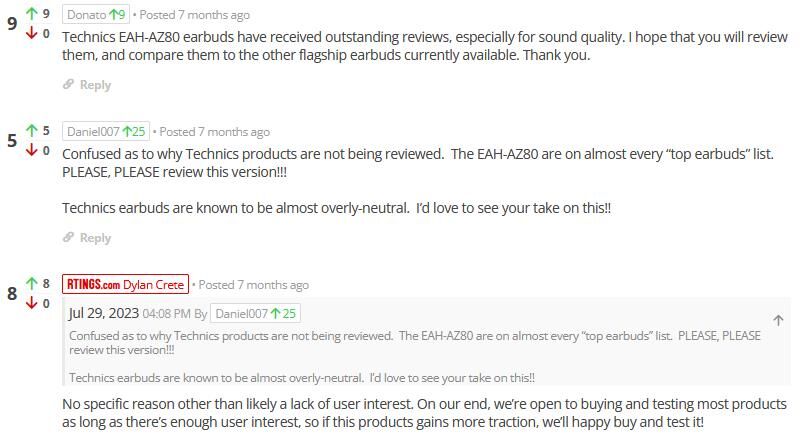Open RTINGS.com Dylan Crete staff badge

pos(126,284)
